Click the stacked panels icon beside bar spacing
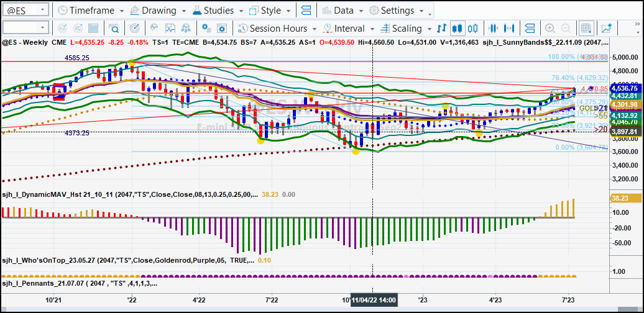 (x=530, y=29)
